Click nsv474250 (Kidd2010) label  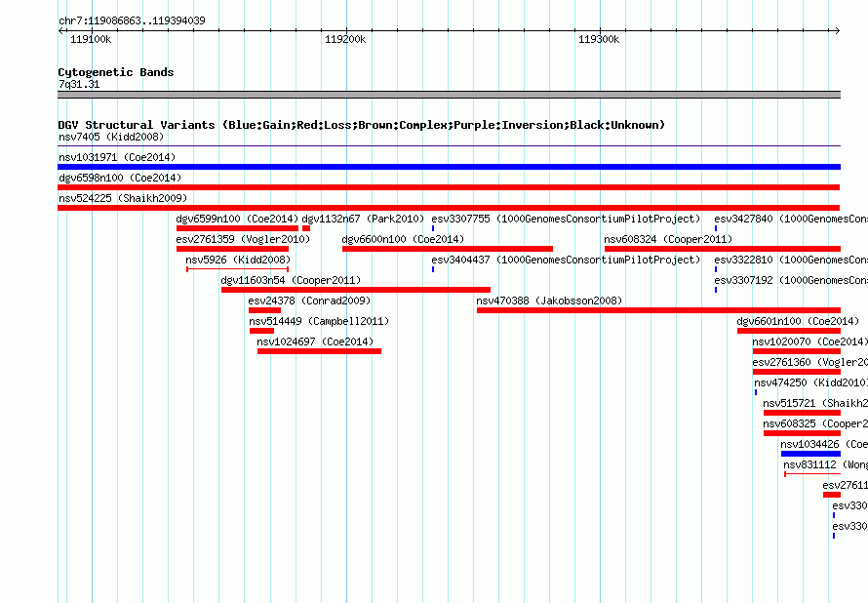(x=811, y=382)
